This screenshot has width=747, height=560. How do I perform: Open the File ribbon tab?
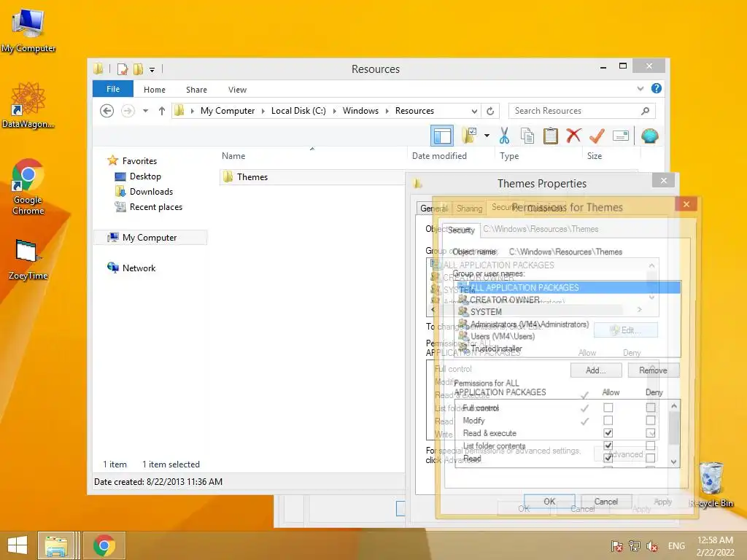coord(113,89)
